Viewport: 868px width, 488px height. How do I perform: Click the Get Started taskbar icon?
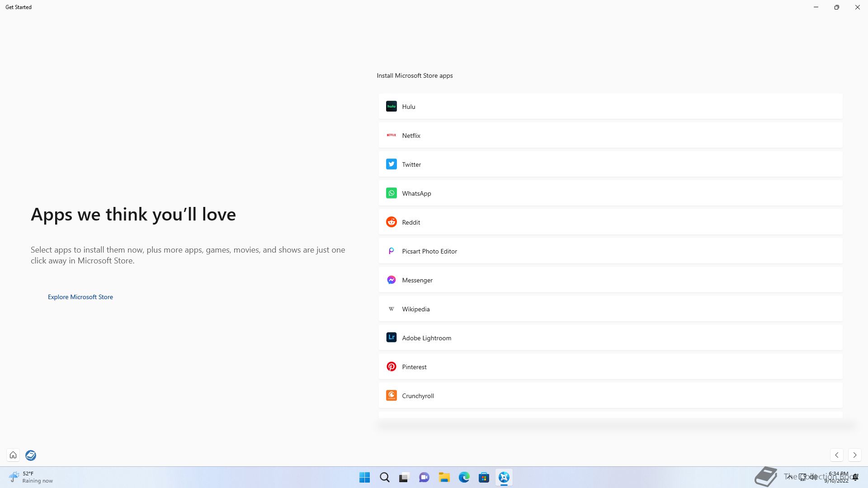[x=504, y=477]
